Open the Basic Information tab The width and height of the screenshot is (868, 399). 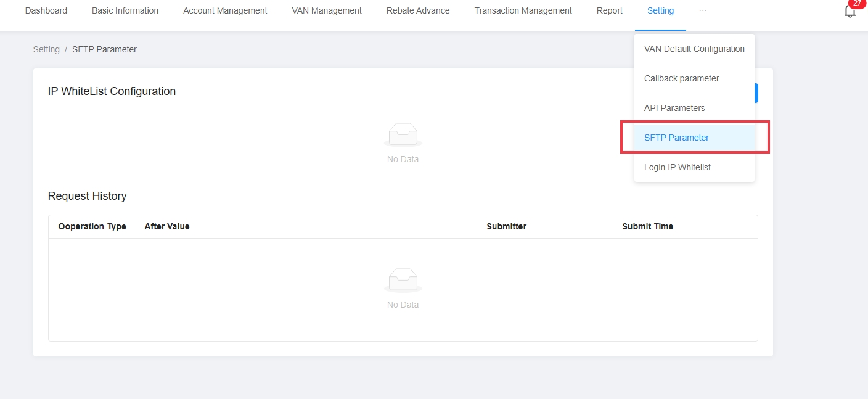point(125,10)
